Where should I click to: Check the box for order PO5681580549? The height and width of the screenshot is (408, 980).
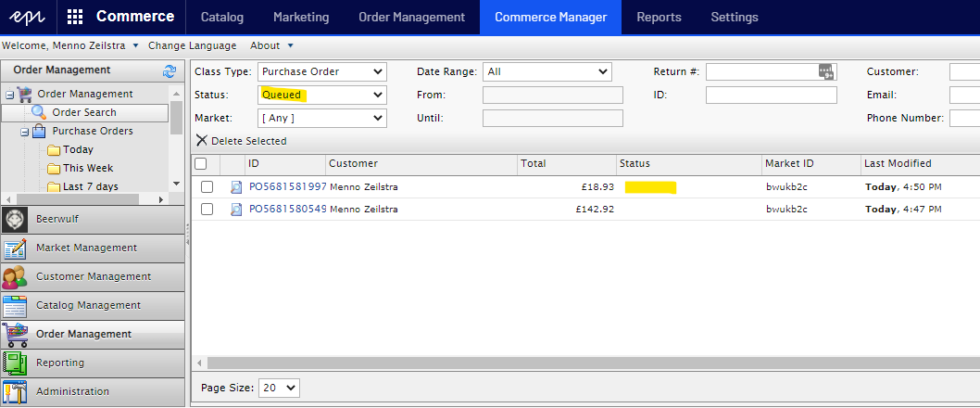point(207,210)
